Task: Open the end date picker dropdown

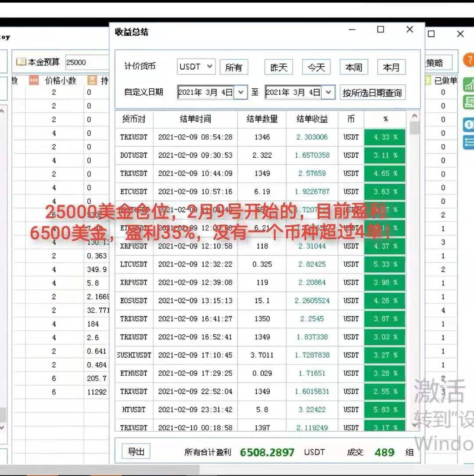Action: coord(328,93)
